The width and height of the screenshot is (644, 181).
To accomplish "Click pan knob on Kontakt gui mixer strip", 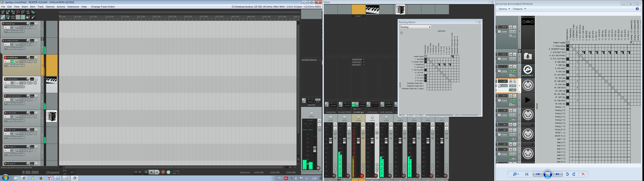I will [359, 117].
